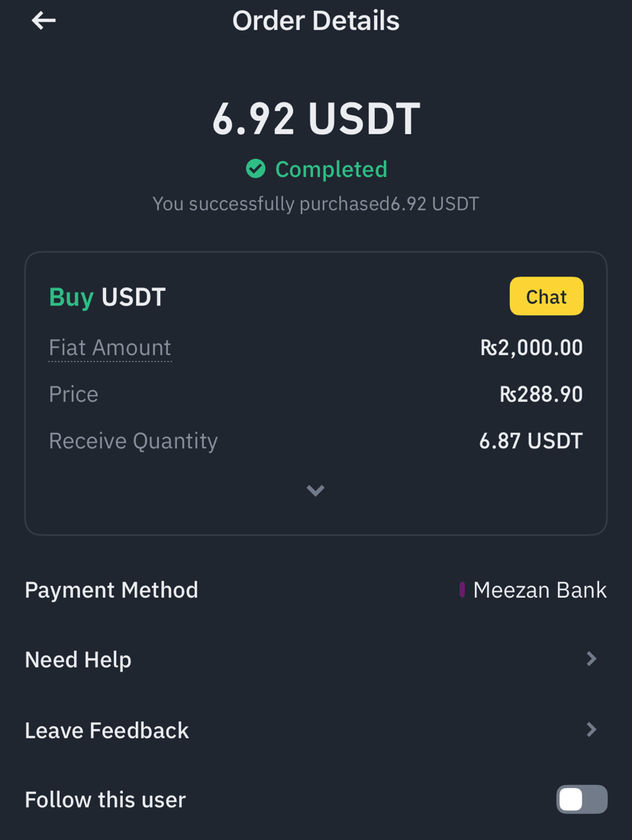Select the Payment Method row
This screenshot has height=840, width=632.
pos(316,590)
